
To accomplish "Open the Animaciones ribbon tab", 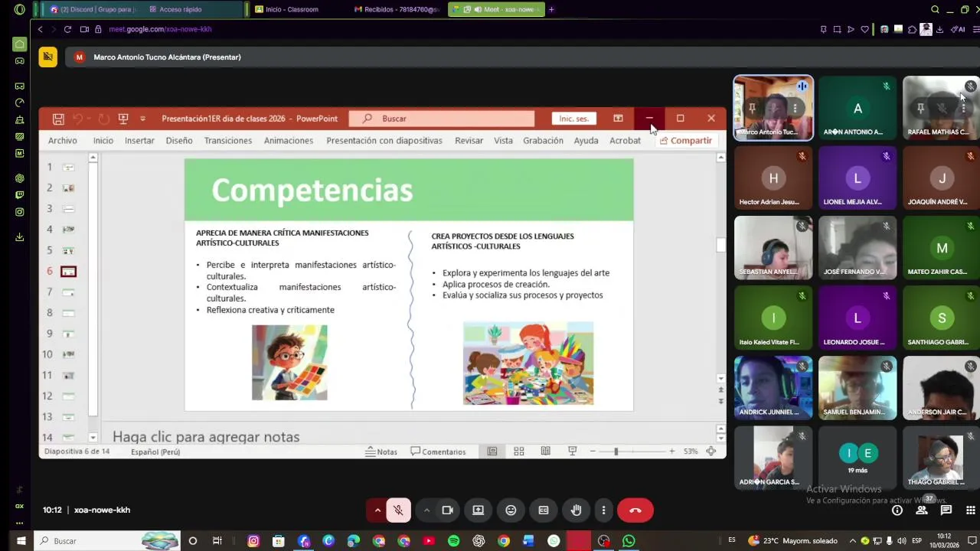I will (289, 141).
